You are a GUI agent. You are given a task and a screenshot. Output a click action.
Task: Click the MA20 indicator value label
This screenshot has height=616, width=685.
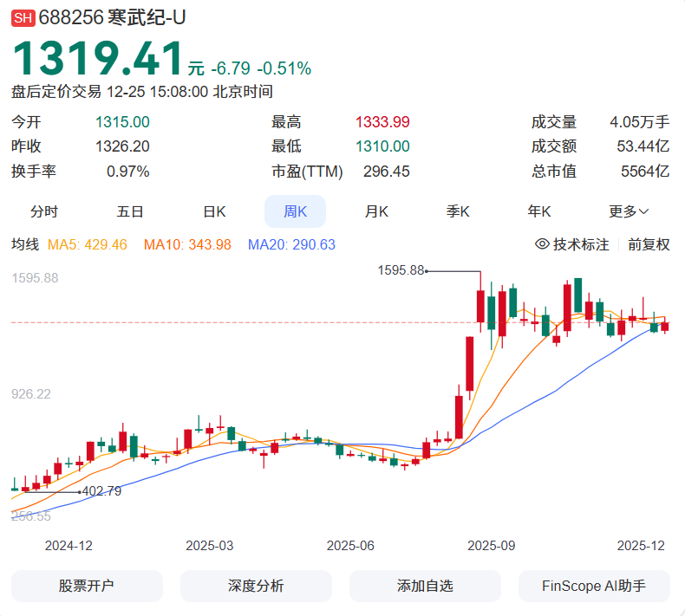point(291,244)
